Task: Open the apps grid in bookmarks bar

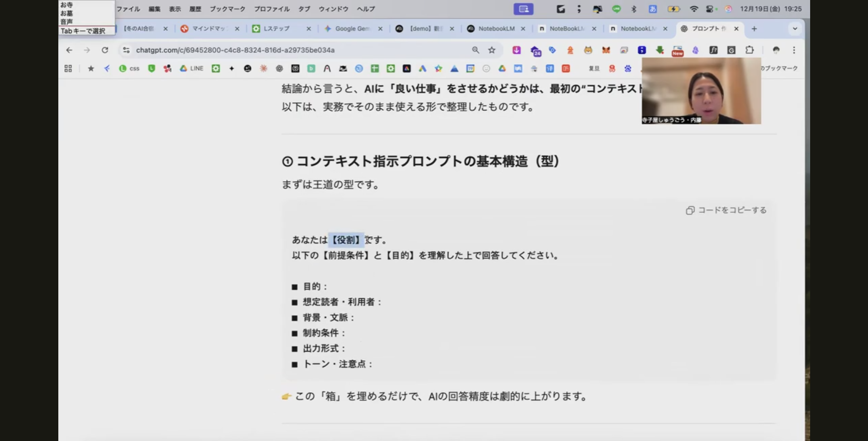Action: tap(68, 68)
